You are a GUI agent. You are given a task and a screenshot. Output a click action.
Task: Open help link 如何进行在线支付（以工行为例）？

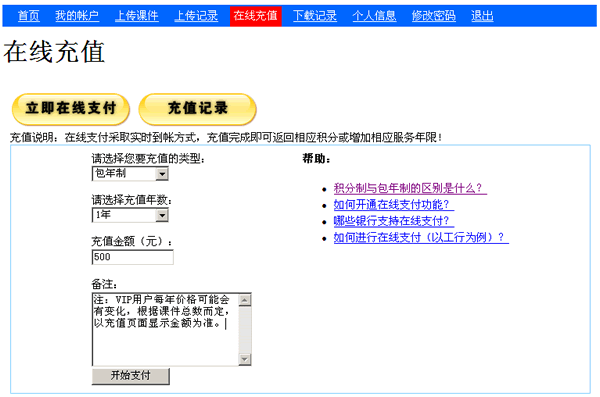click(421, 238)
